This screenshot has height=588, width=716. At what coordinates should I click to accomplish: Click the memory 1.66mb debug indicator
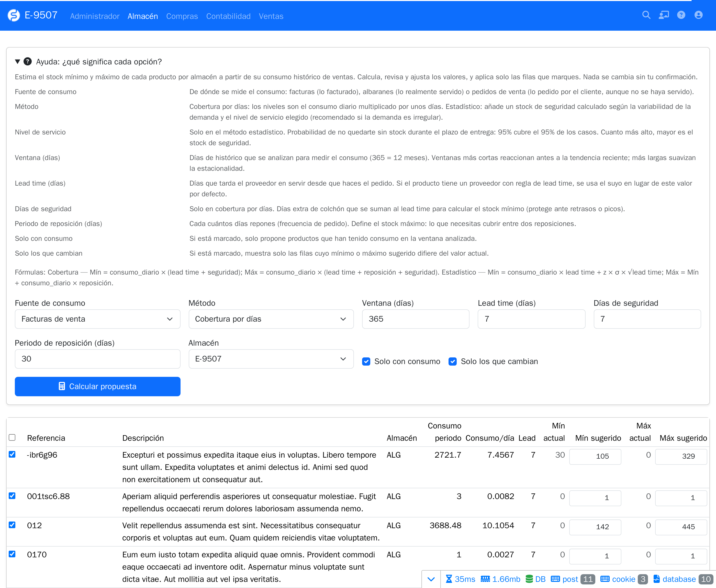pos(500,579)
